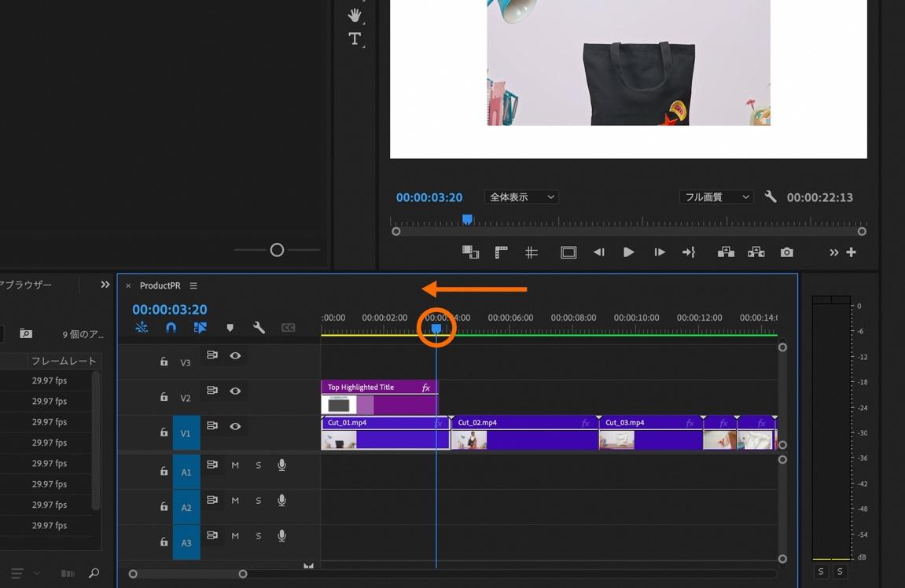Play the sequence in the program monitor
Image resolution: width=905 pixels, height=588 pixels.
coord(628,252)
